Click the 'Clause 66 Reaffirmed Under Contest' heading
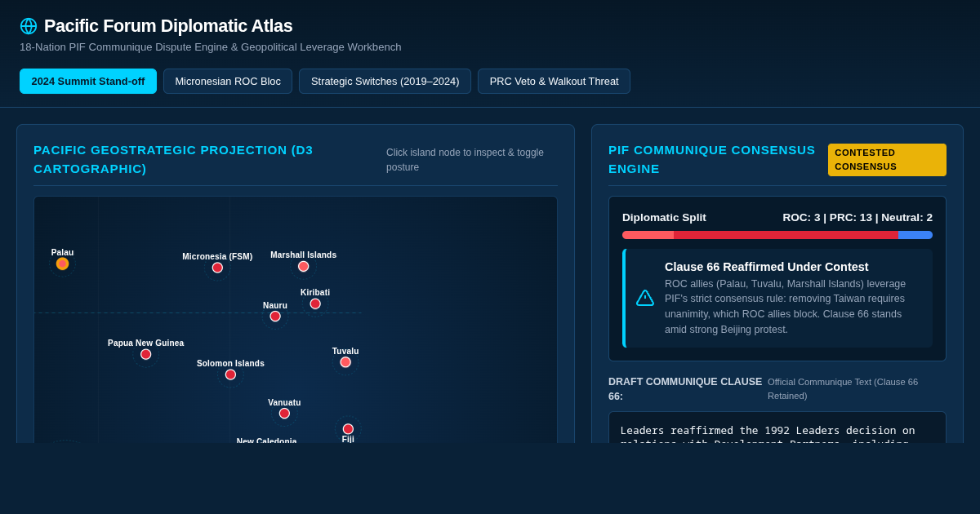980x514 pixels. [x=767, y=267]
